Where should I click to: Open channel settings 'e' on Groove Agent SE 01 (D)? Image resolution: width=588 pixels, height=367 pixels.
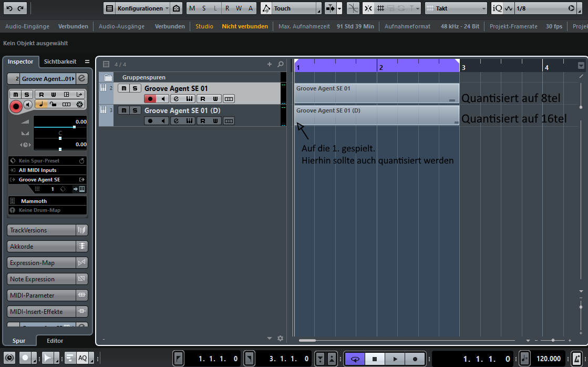(x=176, y=121)
